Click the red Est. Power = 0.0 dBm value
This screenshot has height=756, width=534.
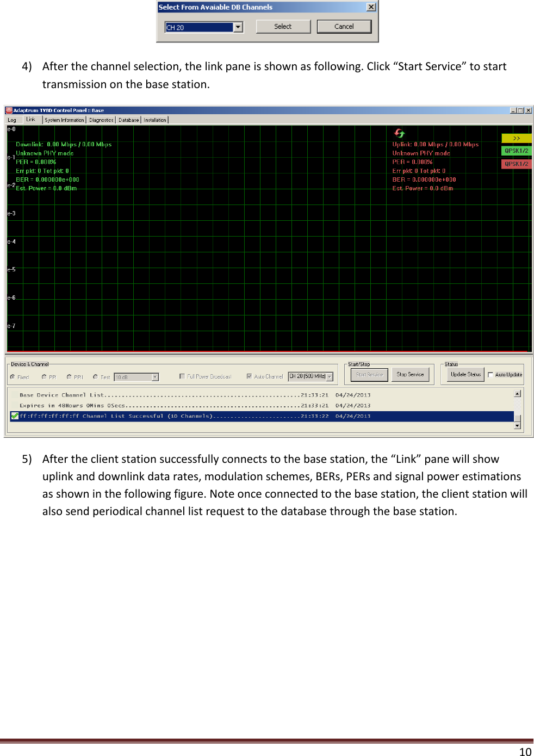click(x=423, y=188)
